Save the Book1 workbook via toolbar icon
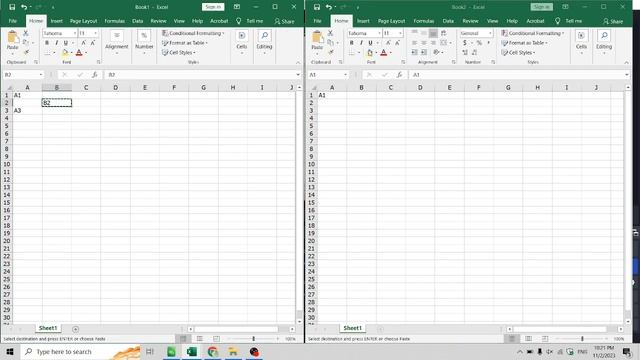 pyautogui.click(x=12, y=7)
